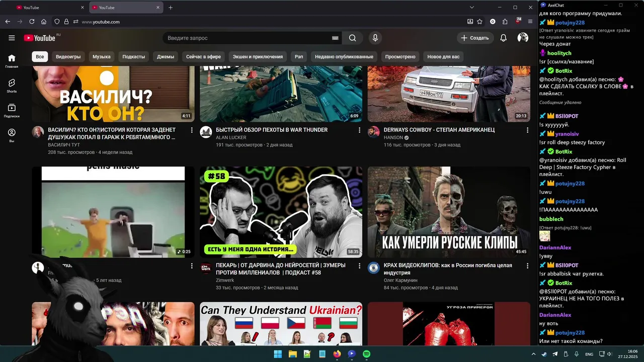Open the Вы section in sidebar
Screen dimensions: 644x362
tap(12, 135)
